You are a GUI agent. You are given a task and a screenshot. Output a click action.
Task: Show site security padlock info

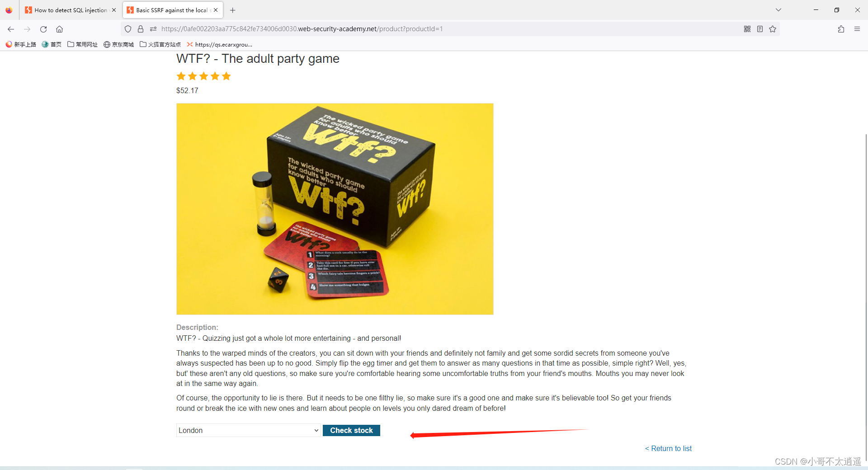[x=141, y=29]
